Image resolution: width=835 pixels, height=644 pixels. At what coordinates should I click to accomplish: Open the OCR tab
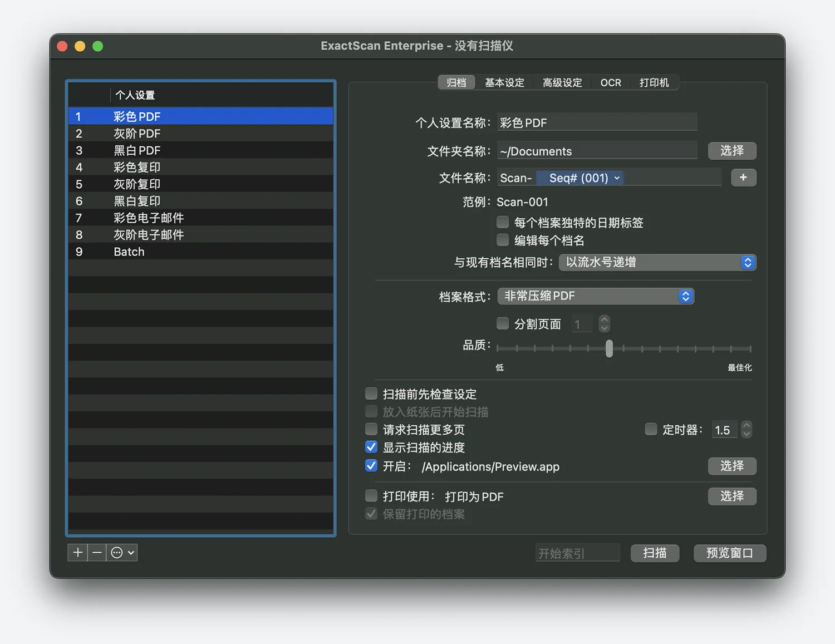(x=611, y=82)
